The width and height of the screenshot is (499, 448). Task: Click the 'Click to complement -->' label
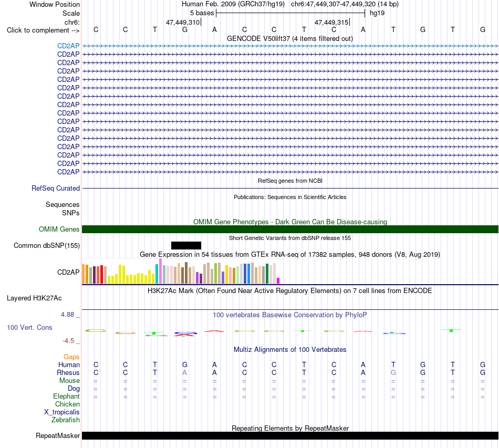coord(43,30)
